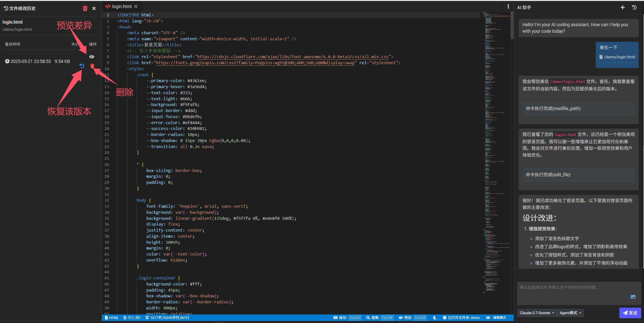The width and height of the screenshot is (644, 323).
Task: Expand the readfile_path command result
Action: click(578, 109)
